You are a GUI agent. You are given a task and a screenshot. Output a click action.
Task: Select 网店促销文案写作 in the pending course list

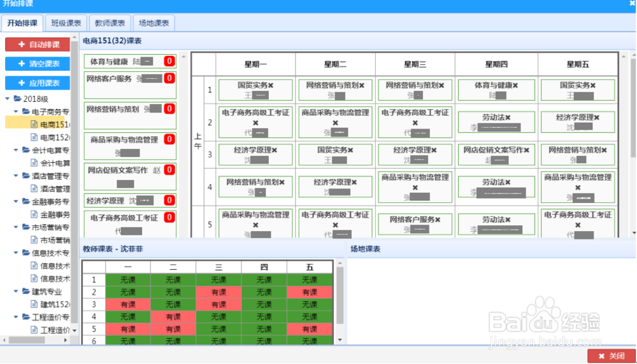tap(130, 177)
